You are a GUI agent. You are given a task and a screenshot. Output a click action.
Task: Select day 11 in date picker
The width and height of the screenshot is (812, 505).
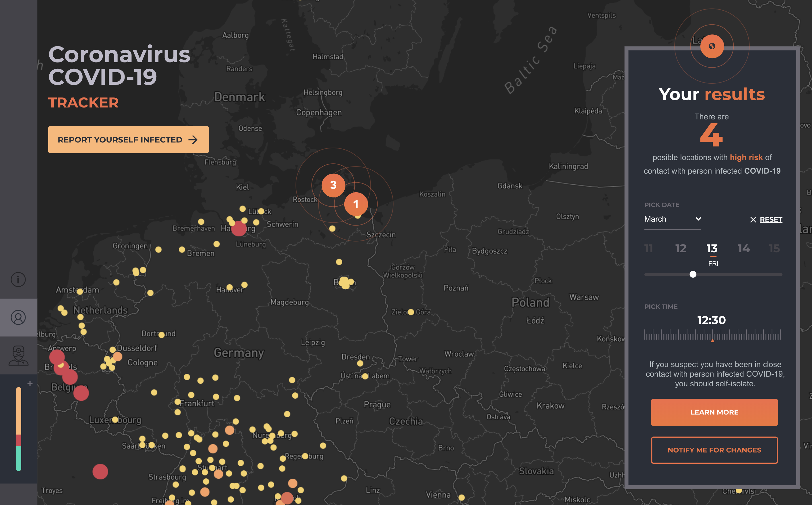coord(648,248)
